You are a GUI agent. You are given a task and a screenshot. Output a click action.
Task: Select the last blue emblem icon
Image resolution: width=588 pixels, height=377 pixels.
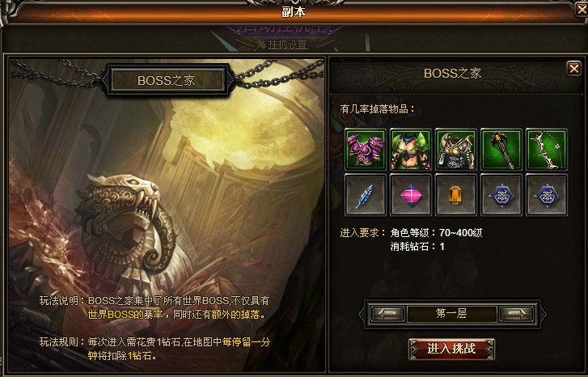[547, 195]
